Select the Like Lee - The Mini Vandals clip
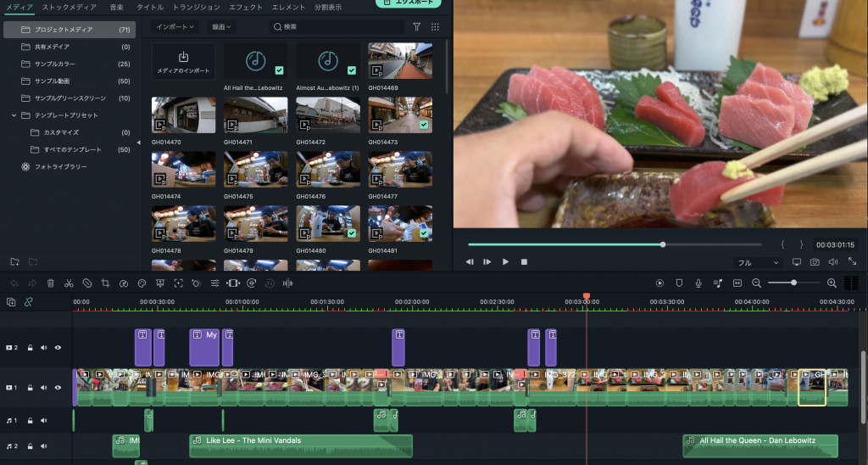The height and width of the screenshot is (465, 868). click(x=301, y=445)
